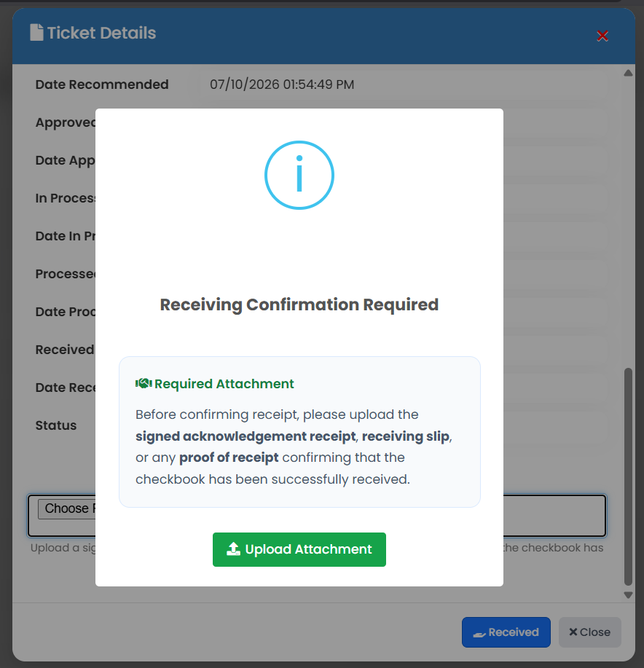Click the green Upload Attachment button

click(299, 549)
